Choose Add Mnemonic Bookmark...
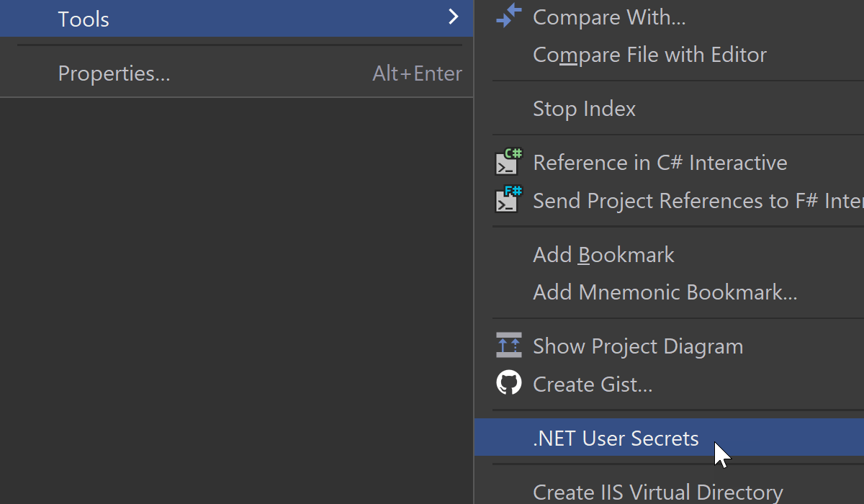 (x=665, y=292)
